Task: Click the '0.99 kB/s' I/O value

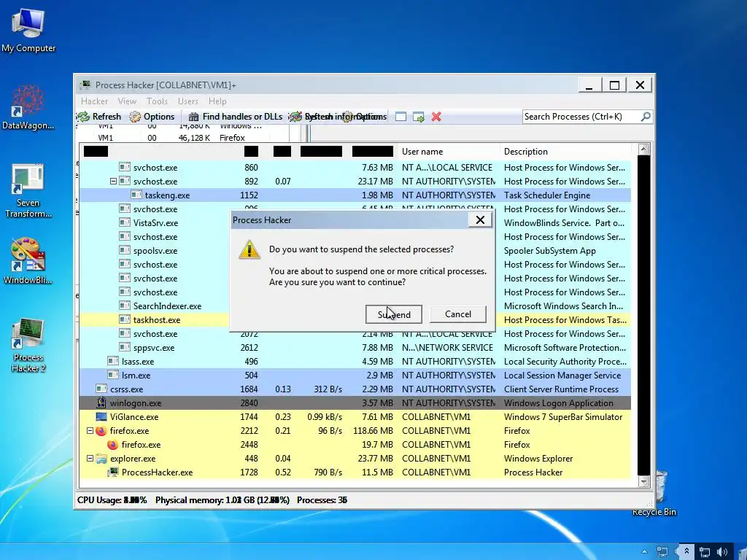Action: (325, 416)
